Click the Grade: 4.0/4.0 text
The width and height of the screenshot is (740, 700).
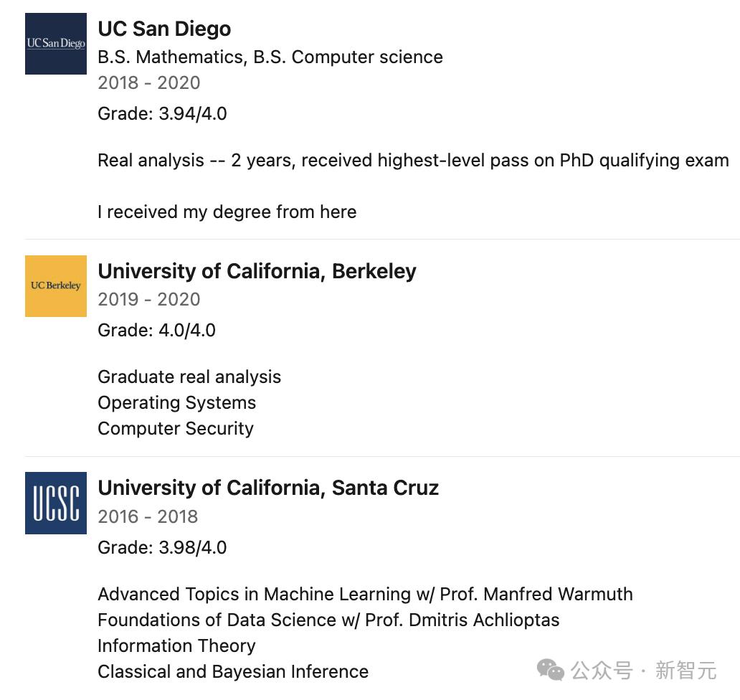pos(156,330)
